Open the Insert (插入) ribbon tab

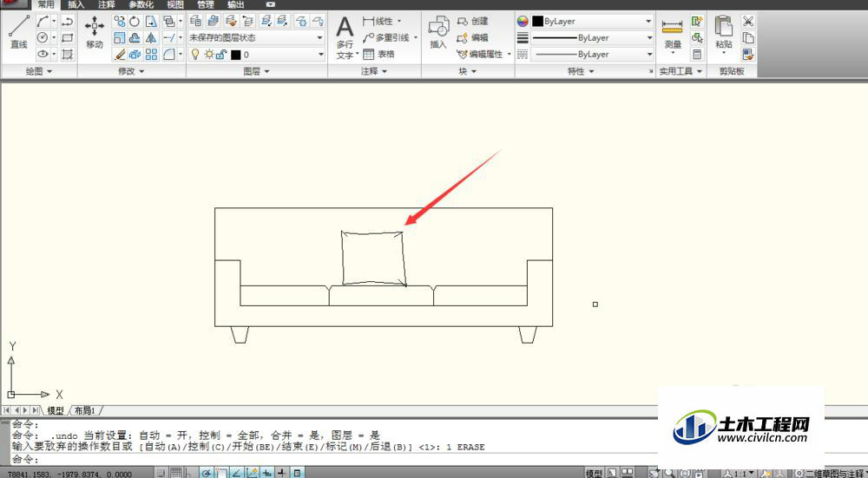(76, 4)
